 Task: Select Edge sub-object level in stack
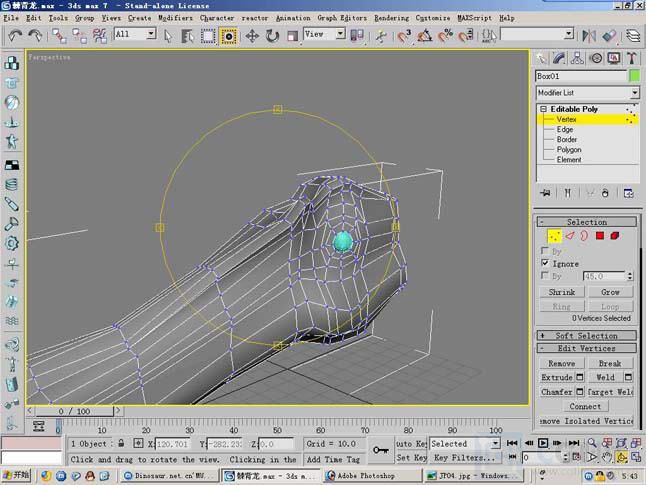pos(564,129)
